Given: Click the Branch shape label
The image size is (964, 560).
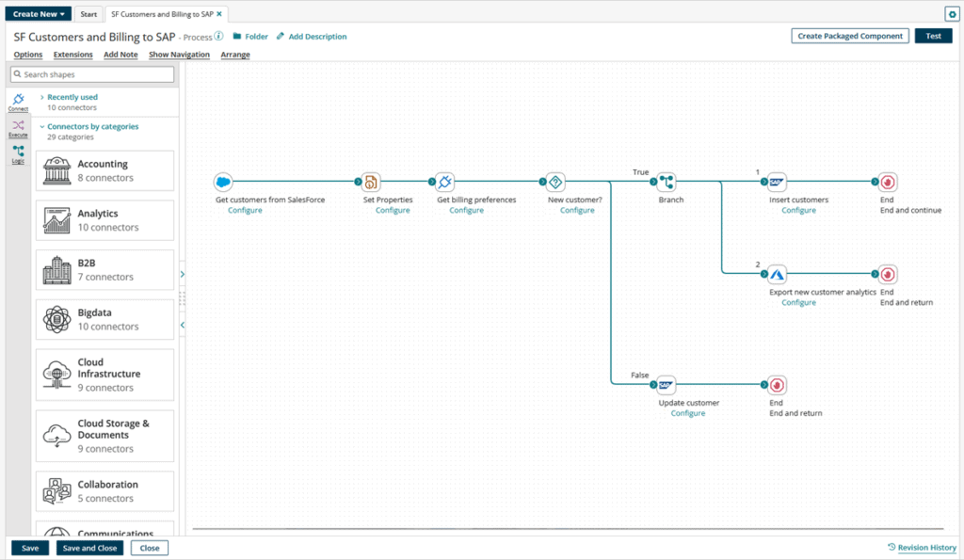Looking at the screenshot, I should (x=670, y=200).
